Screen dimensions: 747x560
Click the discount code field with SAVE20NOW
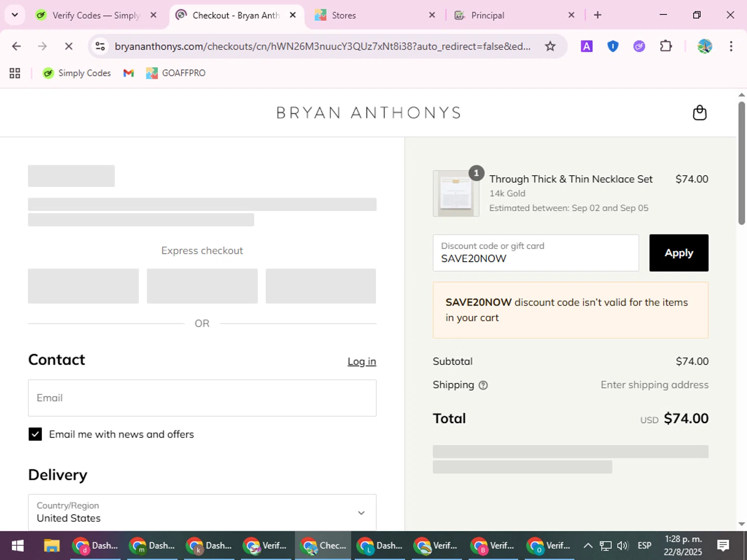pyautogui.click(x=536, y=253)
